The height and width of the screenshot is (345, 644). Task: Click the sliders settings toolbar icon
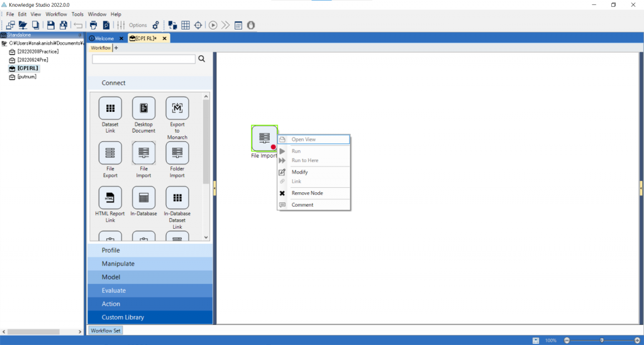coord(121,25)
